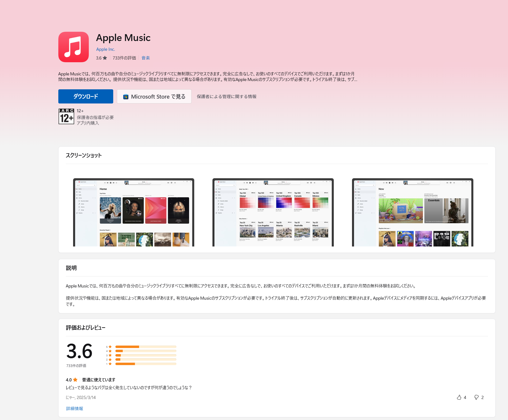
Task: Open the Apple Inc. publisher link
Action: [105, 49]
